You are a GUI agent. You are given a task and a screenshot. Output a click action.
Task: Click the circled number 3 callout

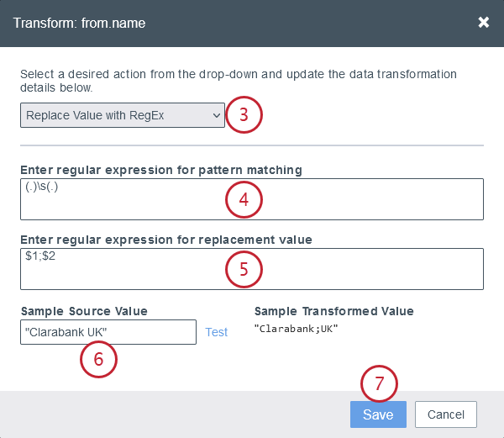coord(244,115)
